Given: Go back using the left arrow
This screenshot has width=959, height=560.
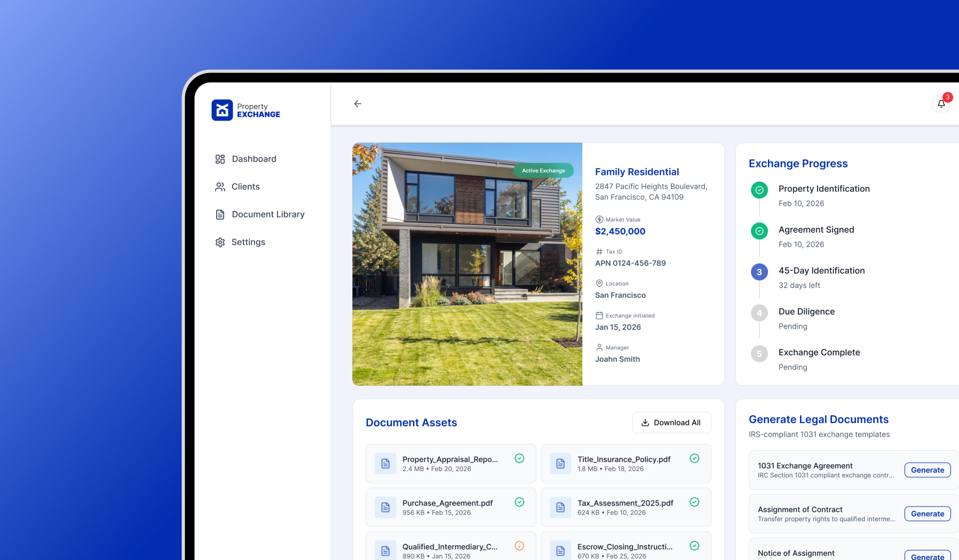Looking at the screenshot, I should click(358, 104).
